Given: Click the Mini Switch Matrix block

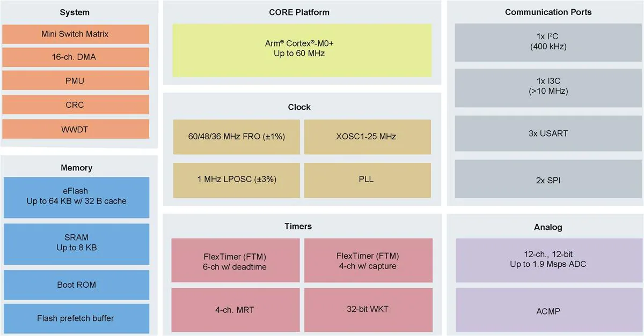Looking at the screenshot, I should tap(75, 34).
